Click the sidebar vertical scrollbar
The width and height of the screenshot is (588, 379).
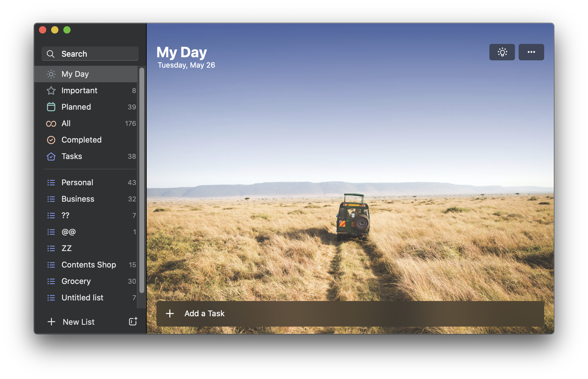pos(142,180)
